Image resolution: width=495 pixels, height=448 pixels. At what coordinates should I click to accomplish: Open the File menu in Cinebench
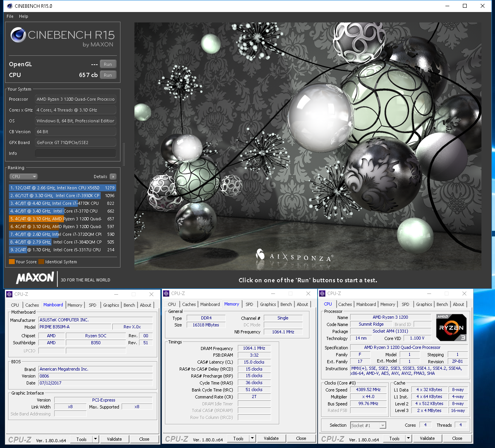(10, 16)
